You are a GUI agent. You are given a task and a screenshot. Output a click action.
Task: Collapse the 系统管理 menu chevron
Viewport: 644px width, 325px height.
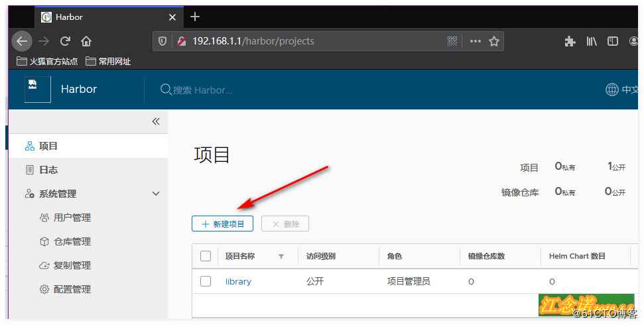coord(156,194)
